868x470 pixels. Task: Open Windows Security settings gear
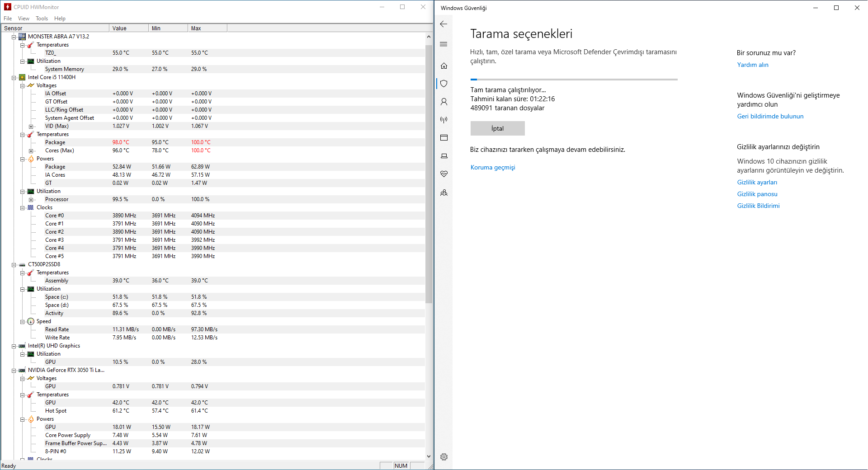(x=443, y=457)
